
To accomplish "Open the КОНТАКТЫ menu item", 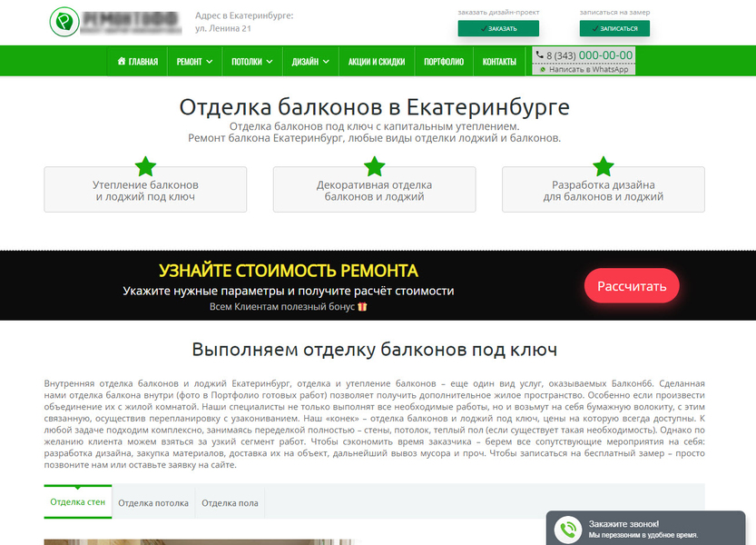I will point(499,61).
